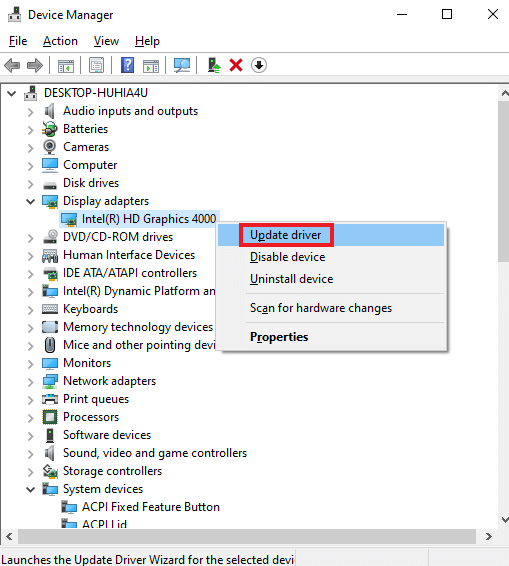Click the Cameras webcam icon
509x566 pixels.
pyautogui.click(x=50, y=147)
